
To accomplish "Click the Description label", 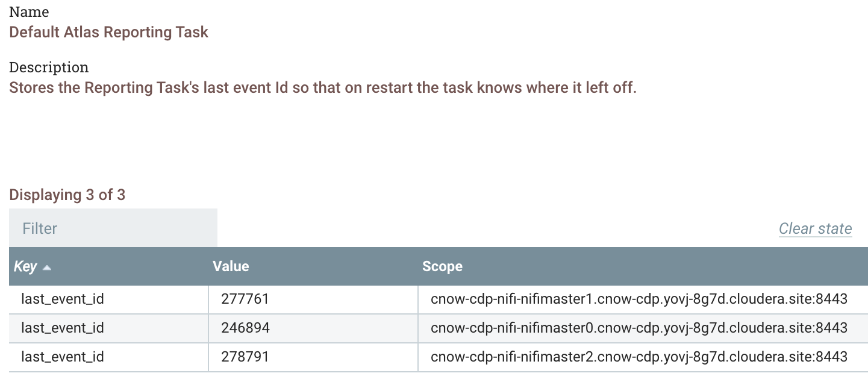I will pos(49,67).
